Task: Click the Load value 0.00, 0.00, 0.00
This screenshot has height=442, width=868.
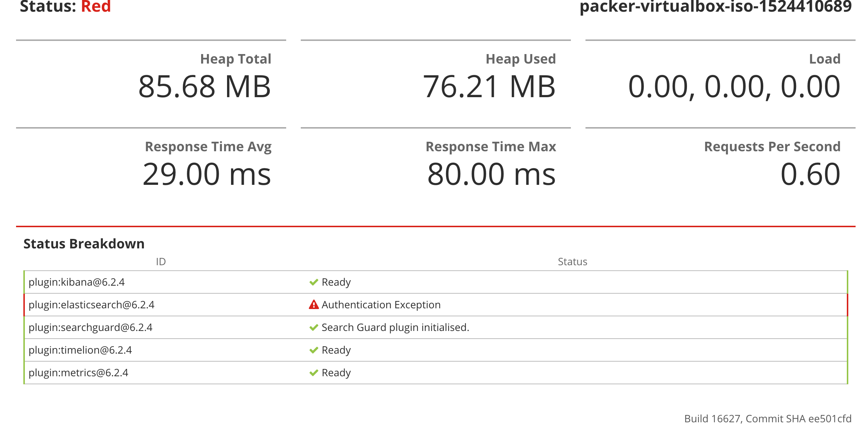Action: [734, 88]
